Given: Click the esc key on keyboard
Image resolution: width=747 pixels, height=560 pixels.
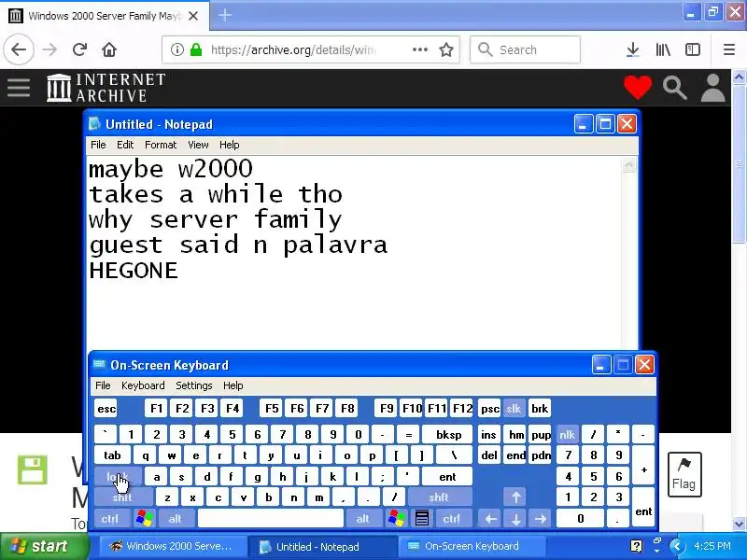Looking at the screenshot, I should click(x=106, y=408).
